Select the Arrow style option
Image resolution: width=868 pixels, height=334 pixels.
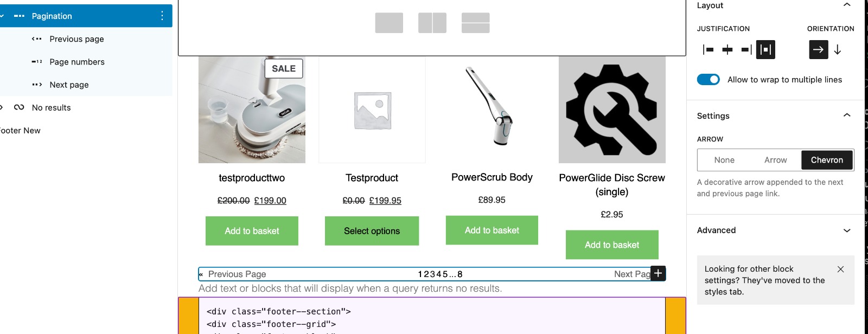pos(776,160)
